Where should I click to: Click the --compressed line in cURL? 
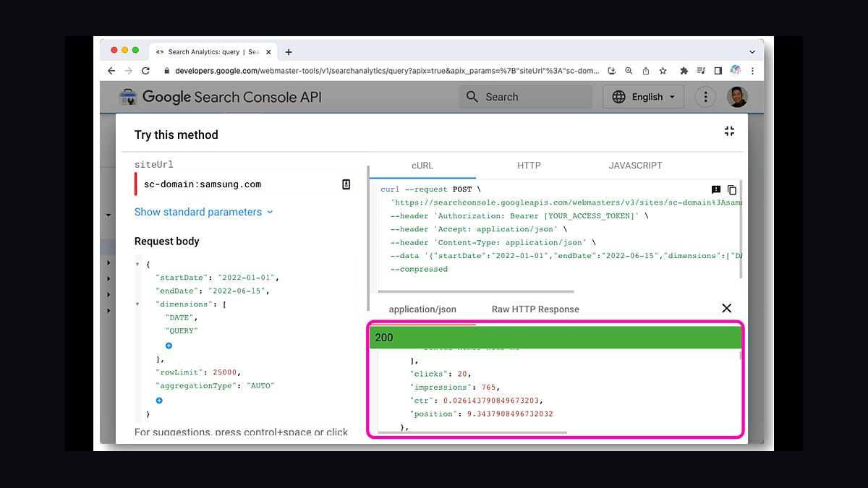[419, 269]
